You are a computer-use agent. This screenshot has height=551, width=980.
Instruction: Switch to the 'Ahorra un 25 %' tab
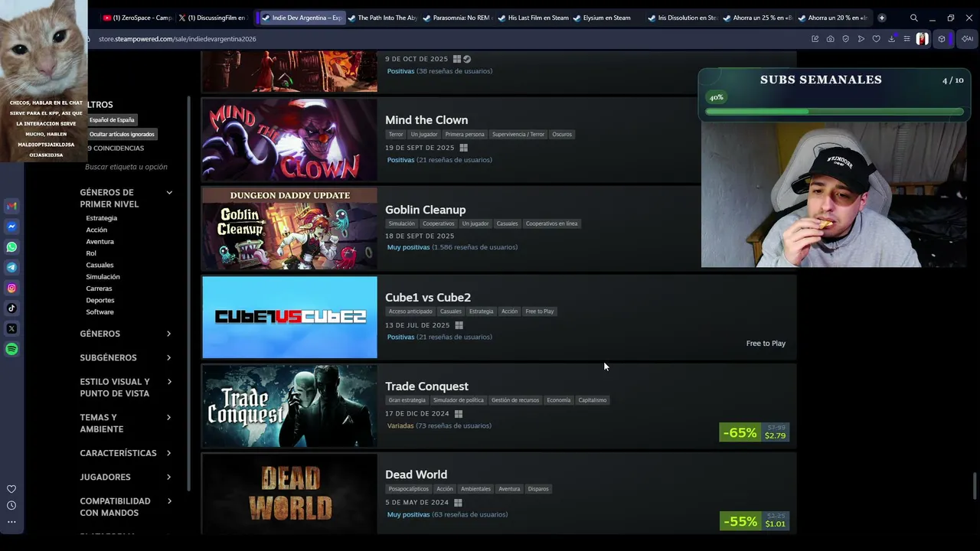[756, 18]
